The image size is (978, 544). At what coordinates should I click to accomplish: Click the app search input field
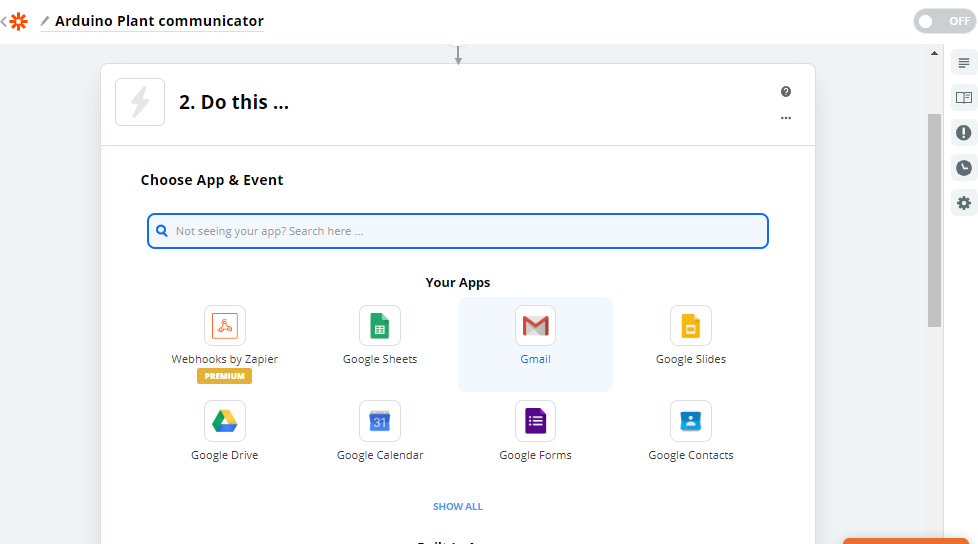458,231
